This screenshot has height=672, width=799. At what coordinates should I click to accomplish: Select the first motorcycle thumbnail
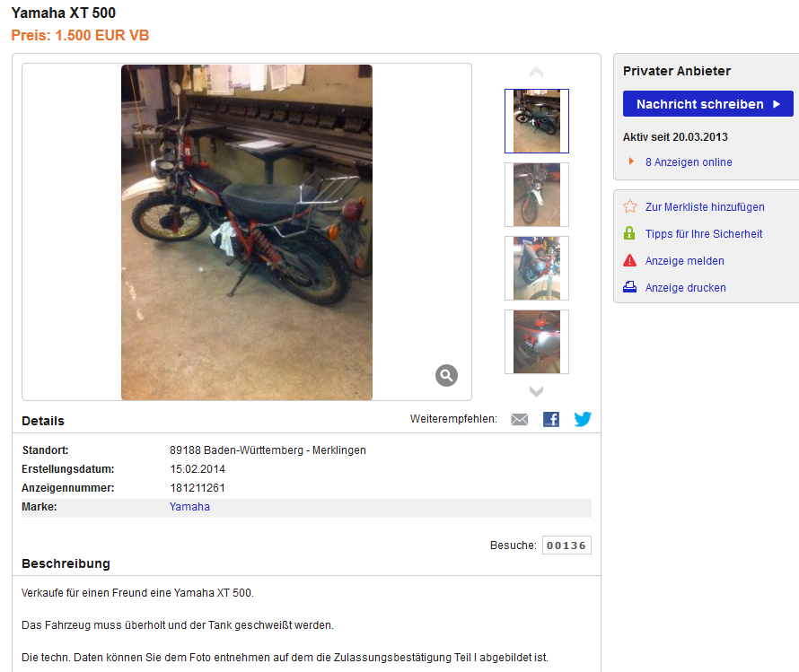pyautogui.click(x=537, y=121)
